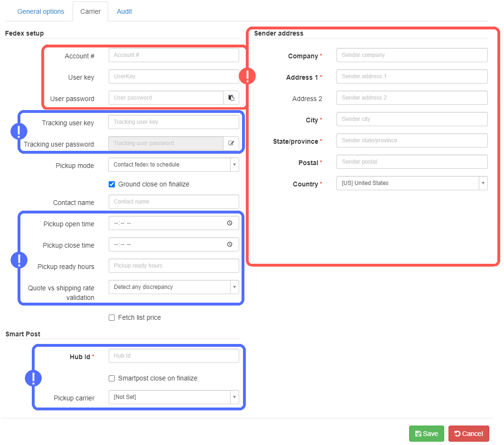This screenshot has width=504, height=445.
Task: Click the paste icon beside User password
Action: pos(231,98)
